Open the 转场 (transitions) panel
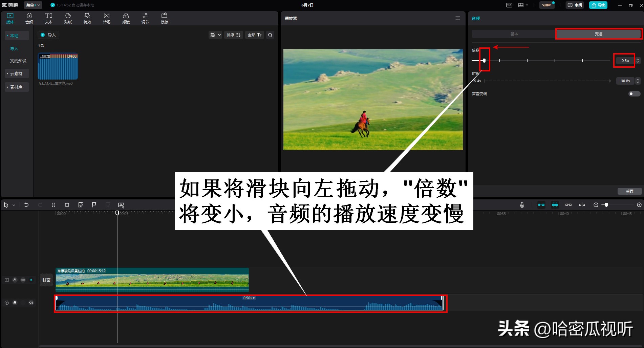 click(106, 18)
